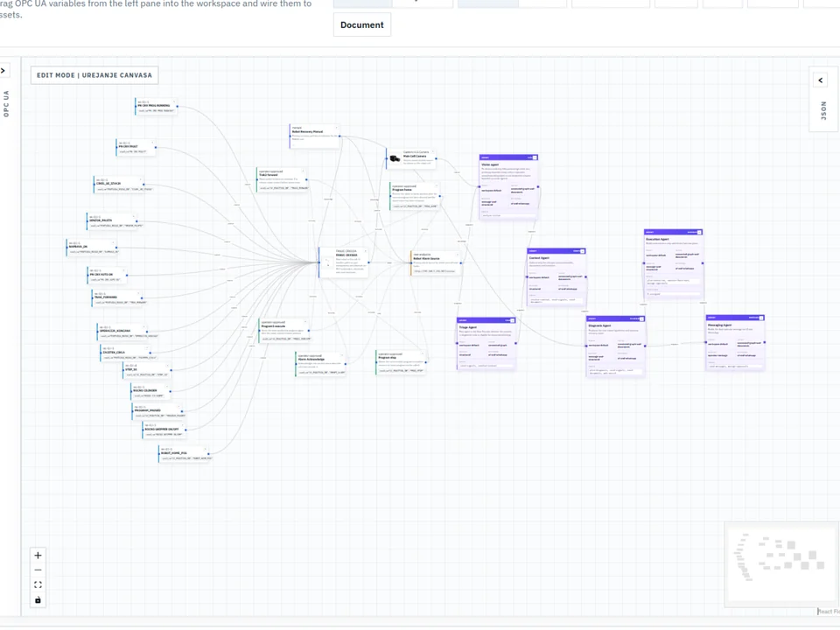Select the ROCNO CILINDER variable node

pyautogui.click(x=151, y=392)
